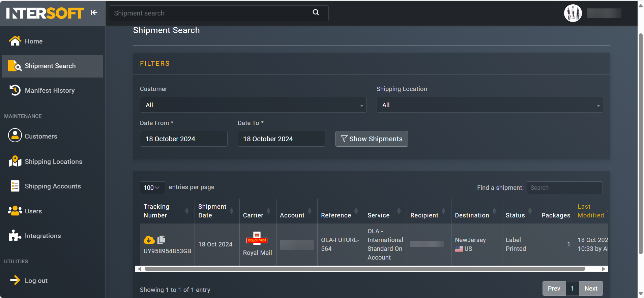Click the OLA International Standard service cell
The width and height of the screenshot is (644, 298).
pyautogui.click(x=385, y=244)
